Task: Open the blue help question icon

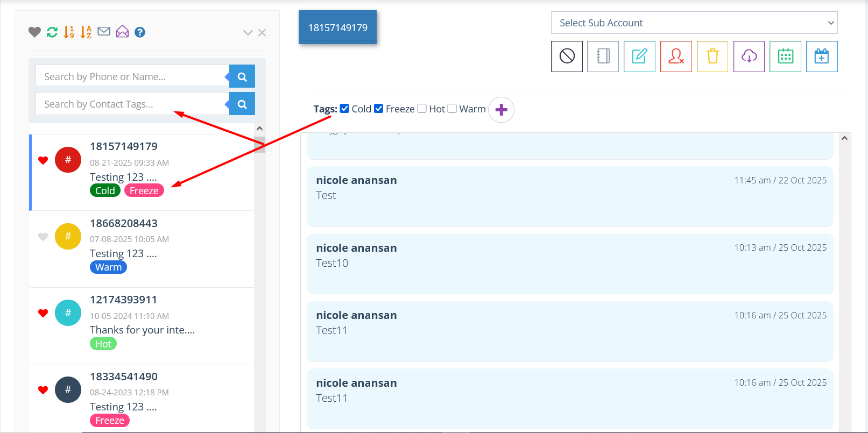Action: (140, 32)
